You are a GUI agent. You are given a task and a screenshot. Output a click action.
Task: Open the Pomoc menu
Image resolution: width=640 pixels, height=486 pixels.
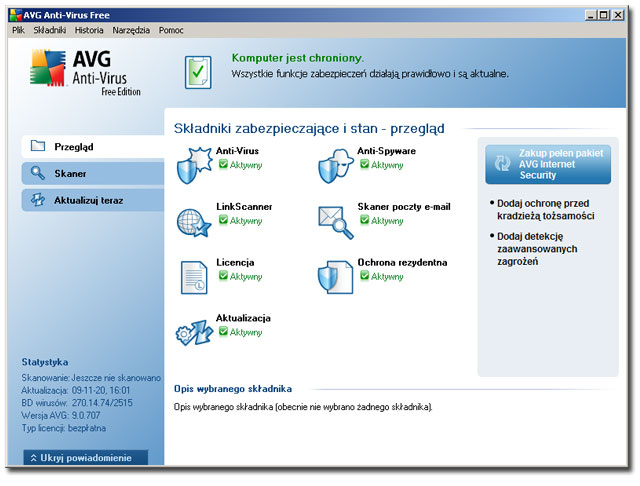pos(171,30)
